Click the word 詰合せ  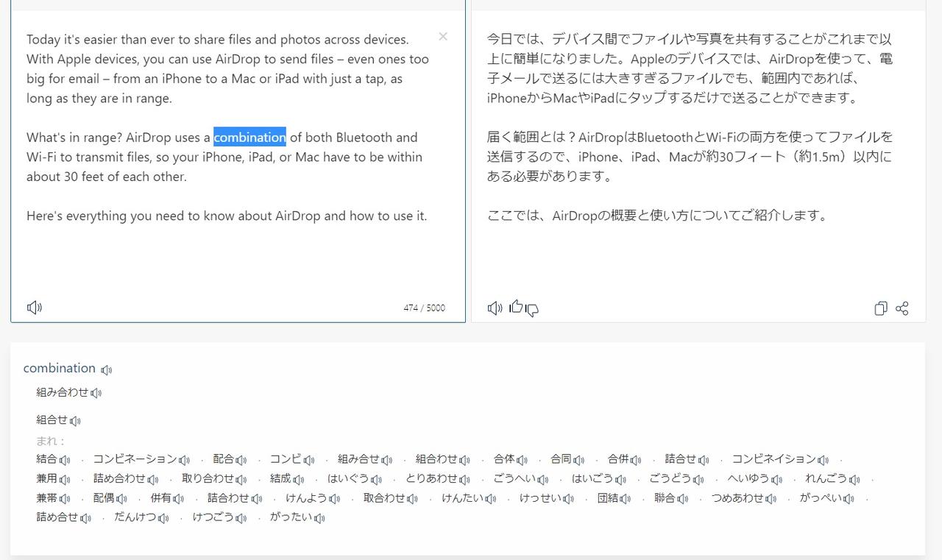click(681, 458)
